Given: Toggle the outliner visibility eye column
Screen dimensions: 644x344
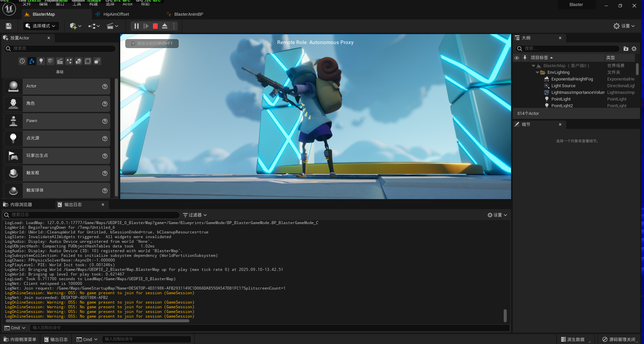Looking at the screenshot, I should [x=517, y=58].
